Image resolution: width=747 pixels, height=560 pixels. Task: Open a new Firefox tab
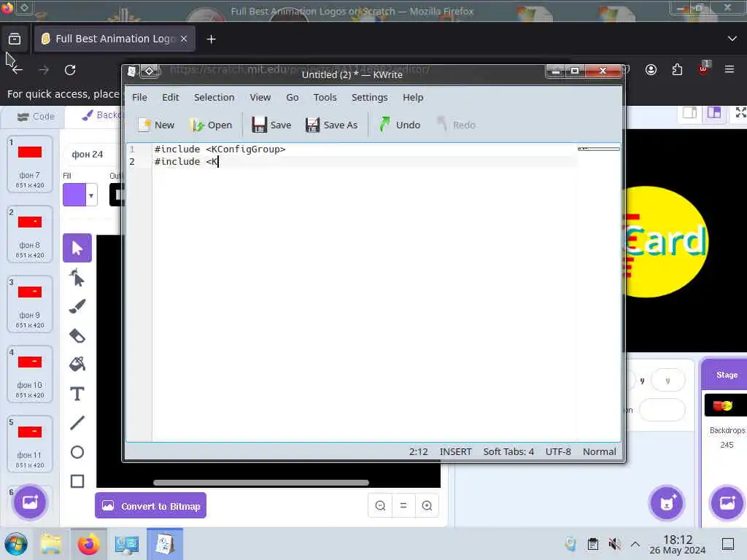211,39
